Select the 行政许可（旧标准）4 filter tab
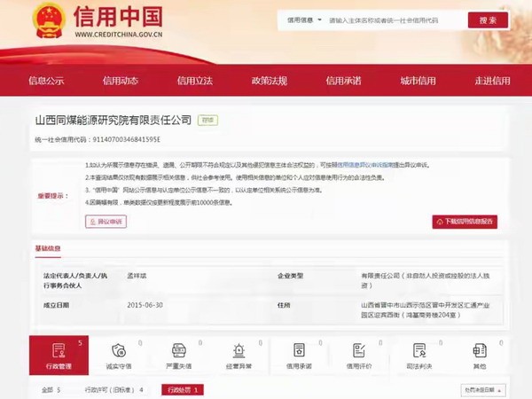The image size is (532, 399). 114,390
